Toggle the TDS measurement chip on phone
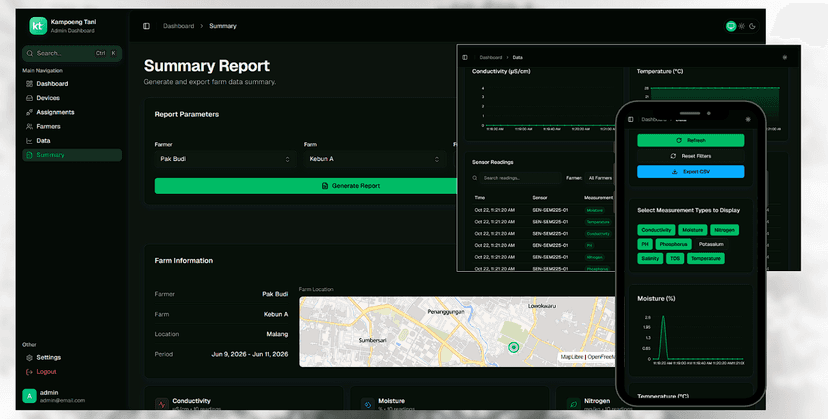This screenshot has width=828, height=419. point(675,258)
